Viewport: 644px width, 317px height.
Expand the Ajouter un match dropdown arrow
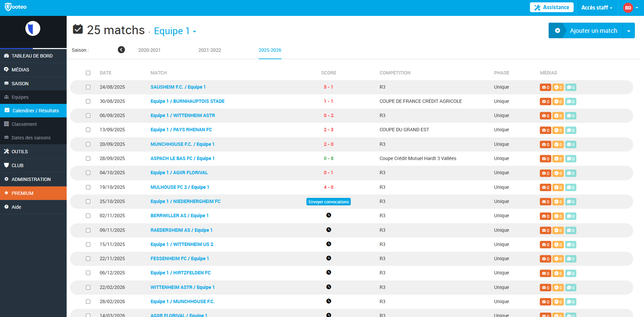629,31
